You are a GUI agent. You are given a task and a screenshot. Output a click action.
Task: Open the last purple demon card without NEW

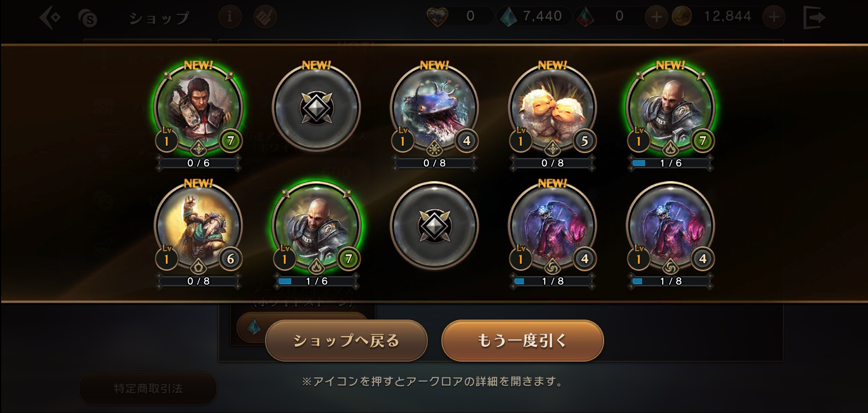[670, 226]
